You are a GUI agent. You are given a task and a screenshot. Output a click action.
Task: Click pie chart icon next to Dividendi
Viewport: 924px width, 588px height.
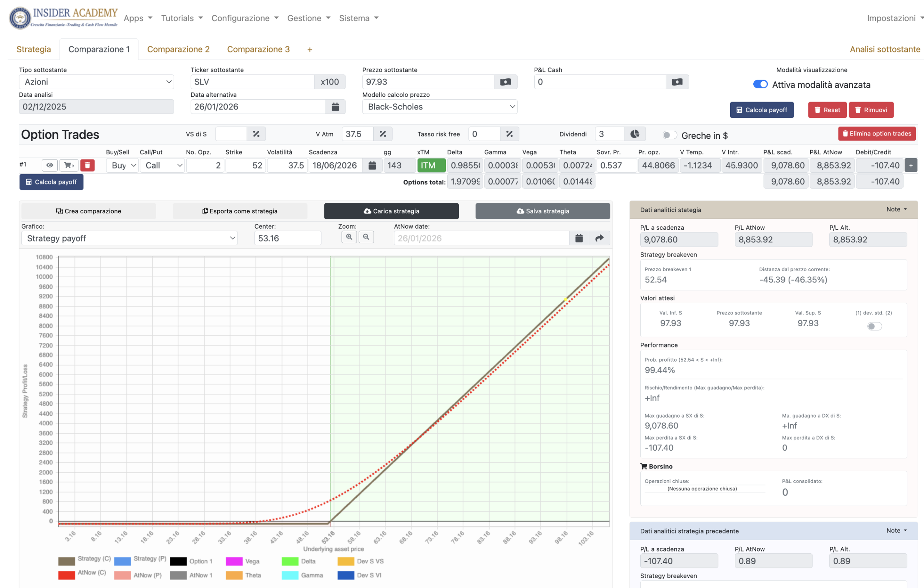tap(635, 134)
